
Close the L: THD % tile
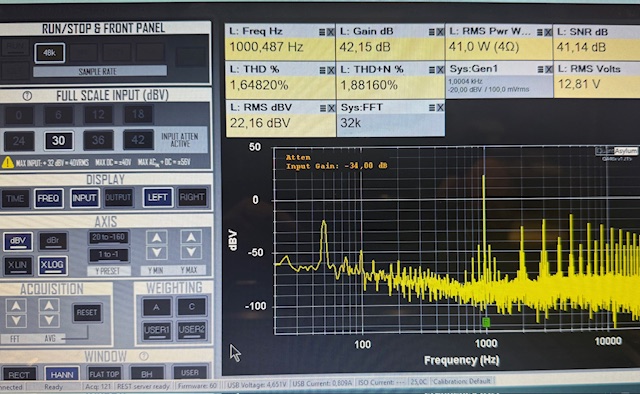pos(330,70)
